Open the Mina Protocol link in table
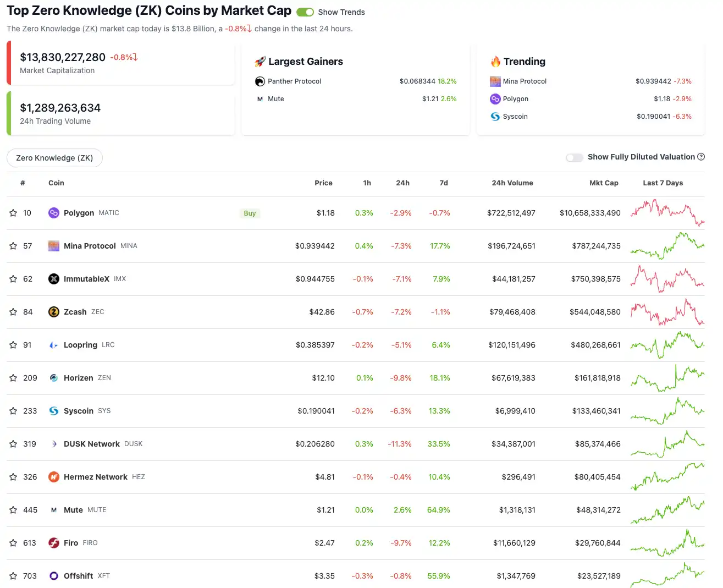This screenshot has width=723, height=588. point(90,246)
